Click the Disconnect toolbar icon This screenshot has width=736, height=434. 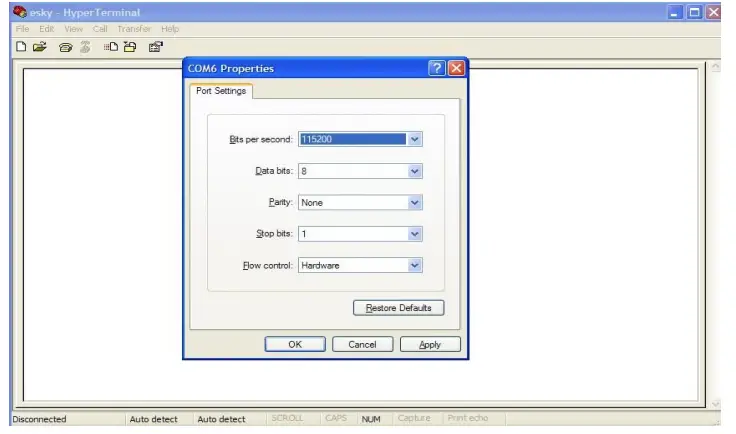(x=85, y=47)
